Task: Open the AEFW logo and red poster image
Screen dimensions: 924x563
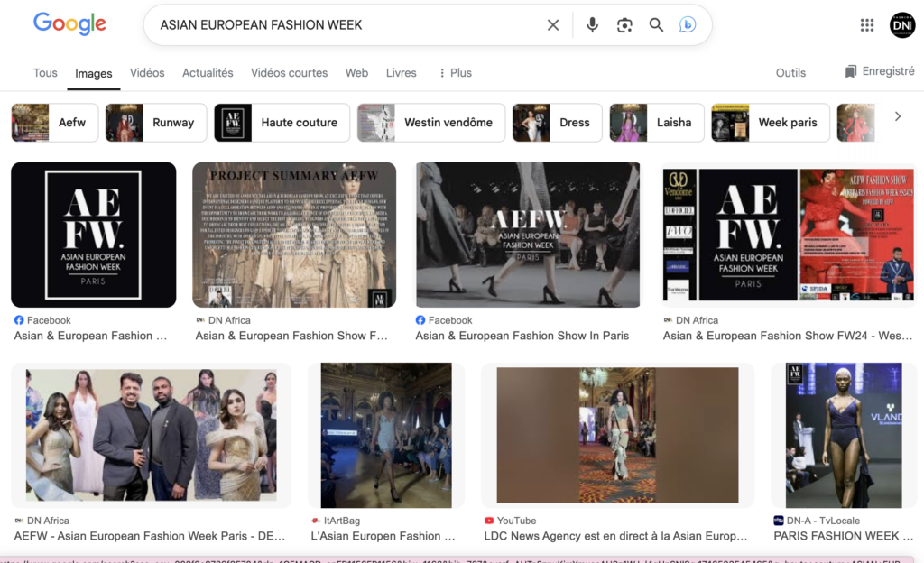Action: tap(789, 235)
